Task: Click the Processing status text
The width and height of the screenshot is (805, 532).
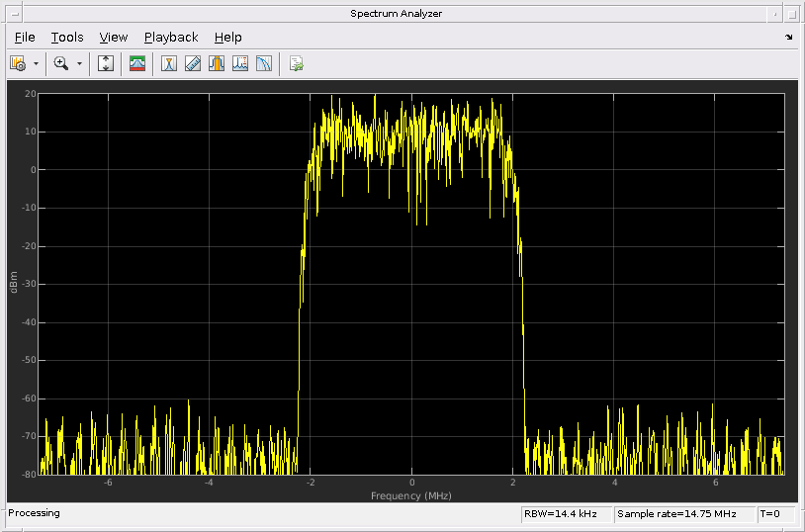Action: (34, 513)
